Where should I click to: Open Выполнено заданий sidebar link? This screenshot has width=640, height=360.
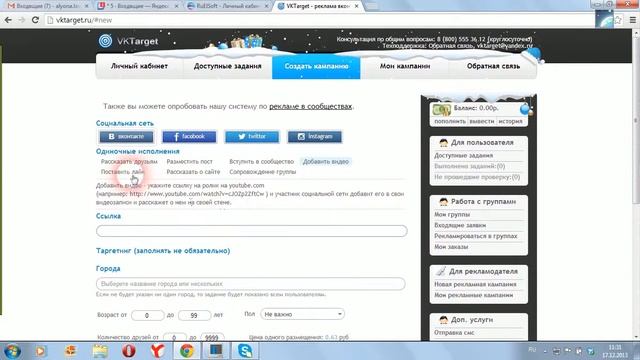[469, 166]
